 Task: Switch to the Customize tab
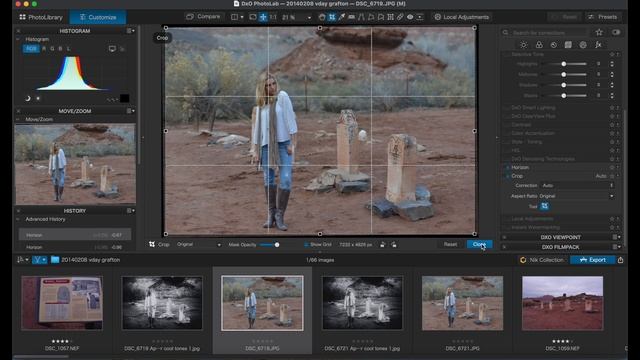98,17
